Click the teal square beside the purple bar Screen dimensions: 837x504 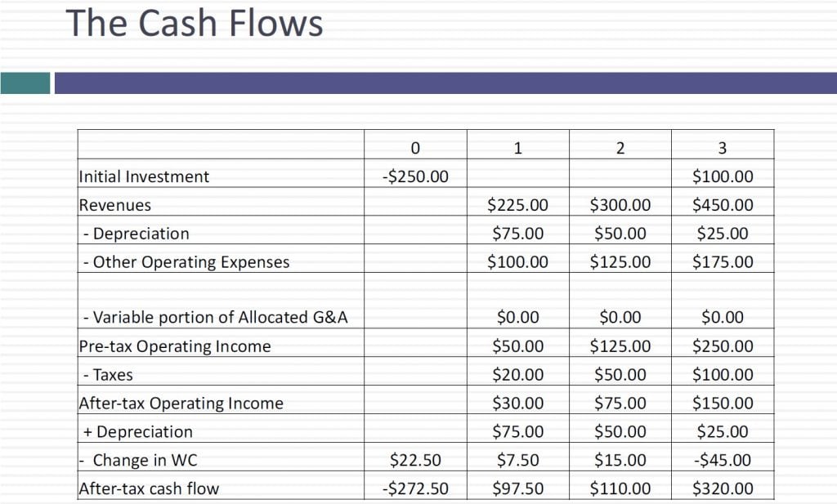click(x=25, y=83)
